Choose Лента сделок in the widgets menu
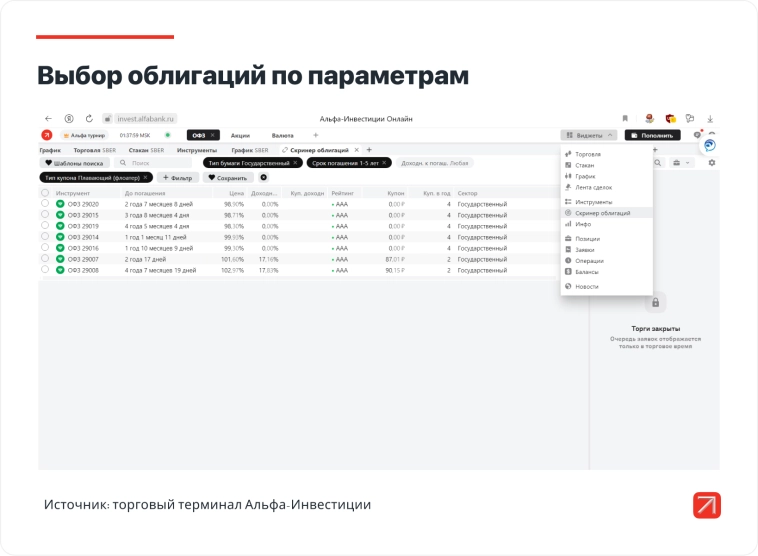Viewport: 758px width, 556px height. point(607,187)
